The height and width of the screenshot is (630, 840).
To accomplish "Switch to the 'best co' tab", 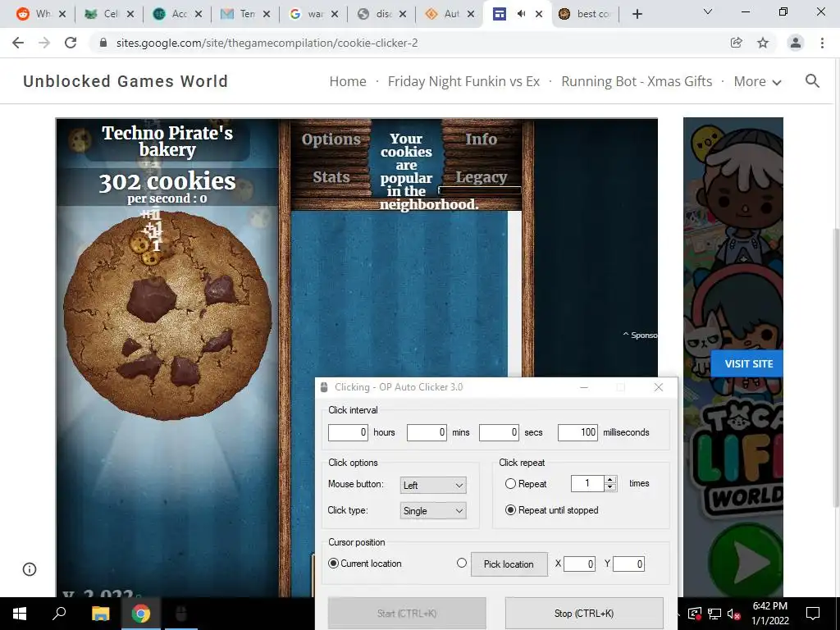I will 586,15.
